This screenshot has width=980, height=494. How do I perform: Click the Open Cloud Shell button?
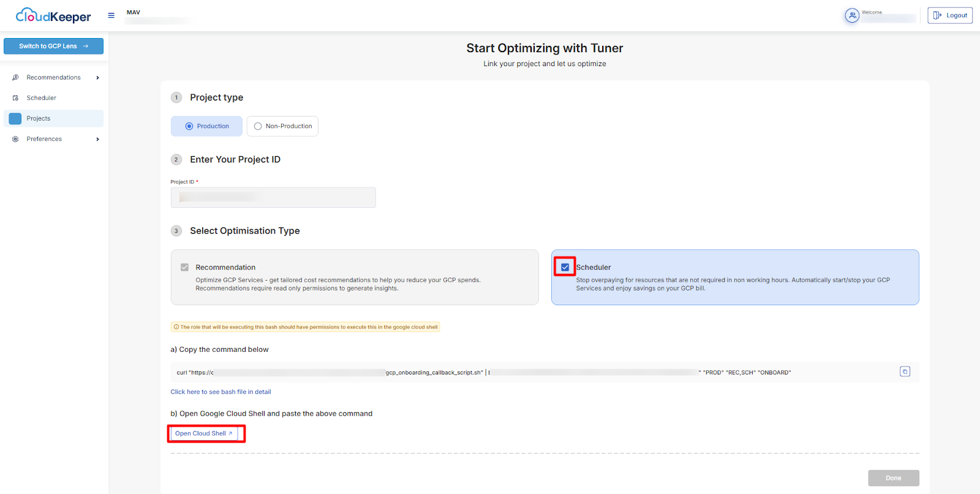(x=203, y=433)
